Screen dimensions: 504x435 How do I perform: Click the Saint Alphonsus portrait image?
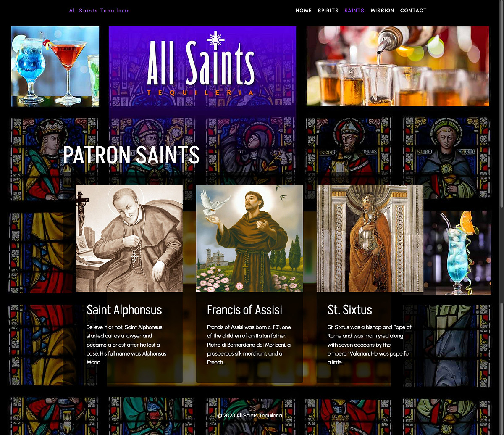[x=129, y=238]
